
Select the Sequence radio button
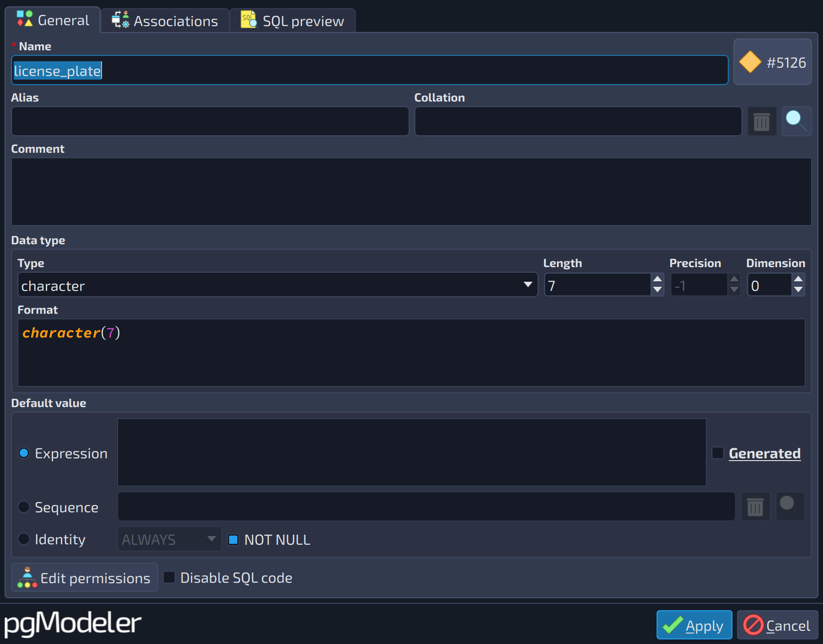(24, 507)
